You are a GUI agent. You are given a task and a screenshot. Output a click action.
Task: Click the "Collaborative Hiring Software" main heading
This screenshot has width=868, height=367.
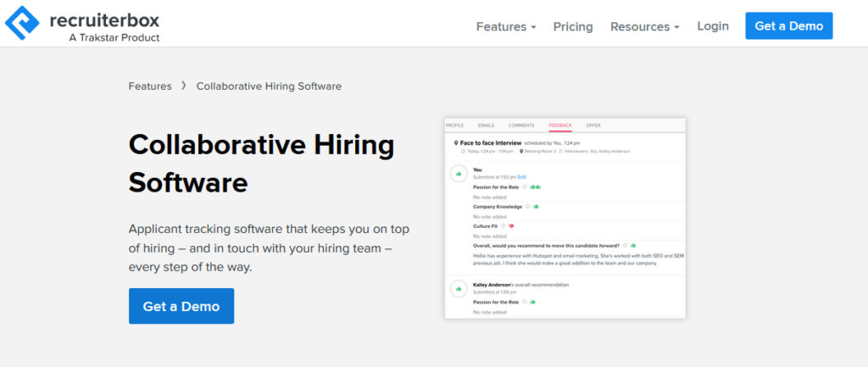[261, 164]
